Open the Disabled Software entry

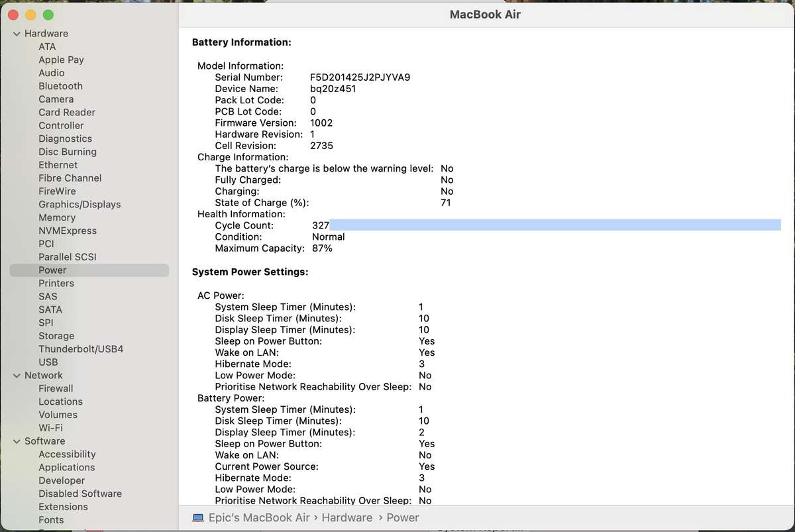80,494
